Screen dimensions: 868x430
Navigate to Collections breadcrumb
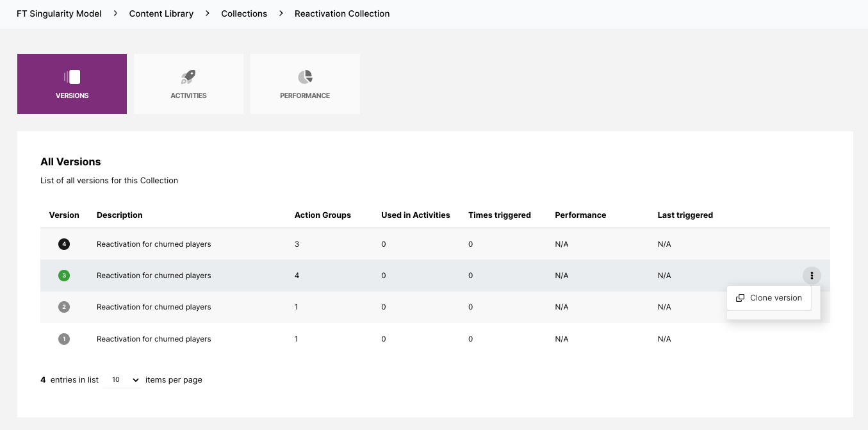(x=244, y=13)
